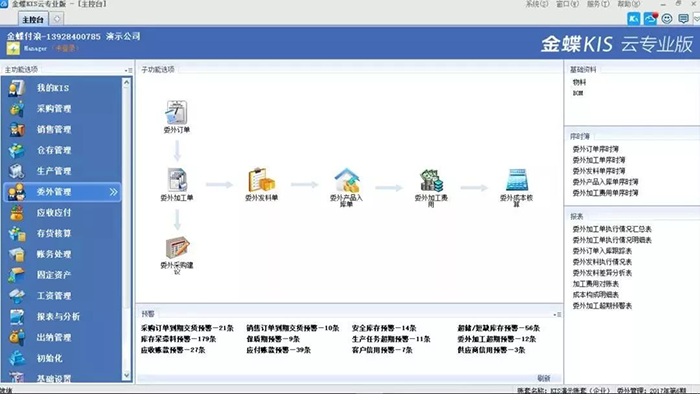Click the 刷新 refresh link
The image size is (700, 394).
[544, 378]
